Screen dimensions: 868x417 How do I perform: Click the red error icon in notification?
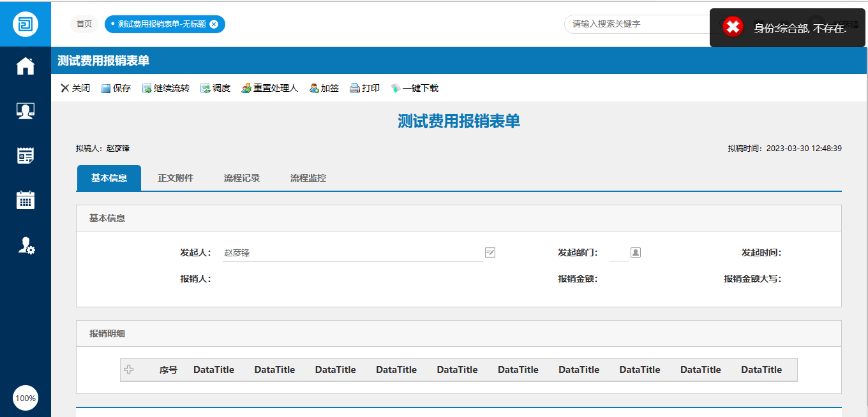(x=733, y=27)
